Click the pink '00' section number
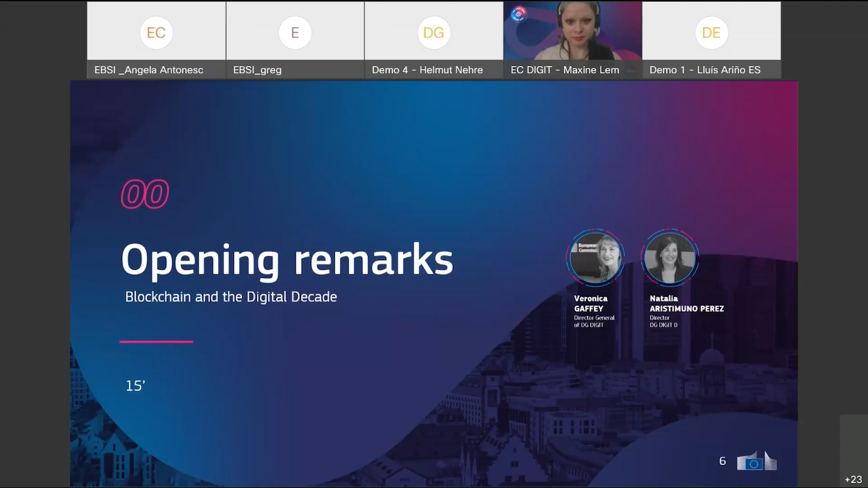This screenshot has width=868, height=488. pyautogui.click(x=144, y=195)
